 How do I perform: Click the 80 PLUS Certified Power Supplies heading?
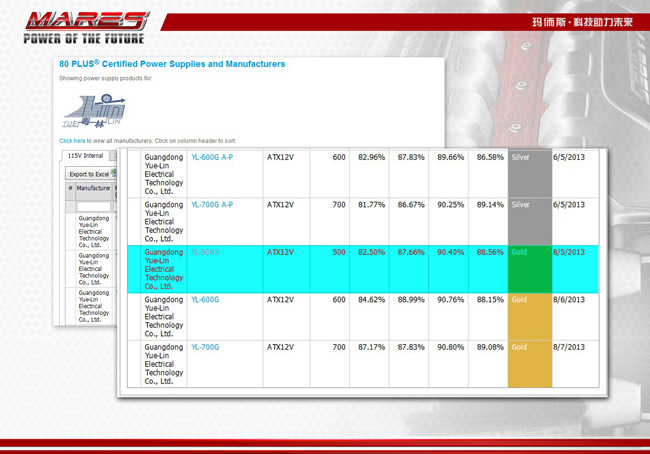172,64
